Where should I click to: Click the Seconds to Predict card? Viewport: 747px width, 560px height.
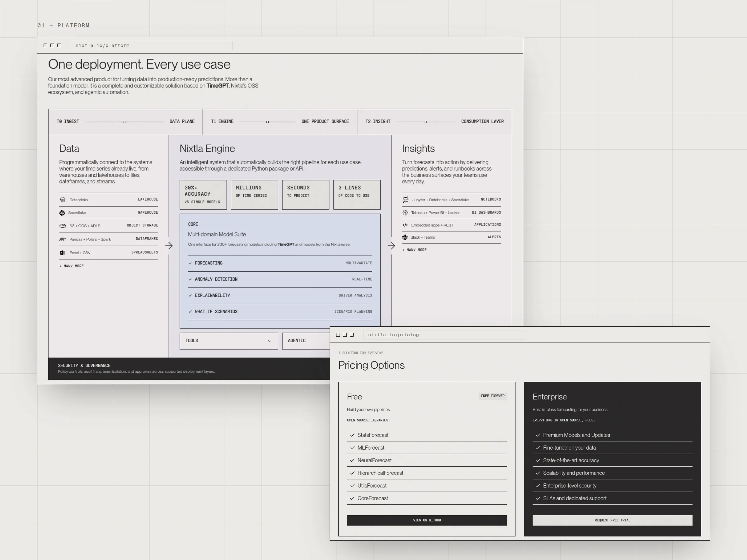pos(306,195)
